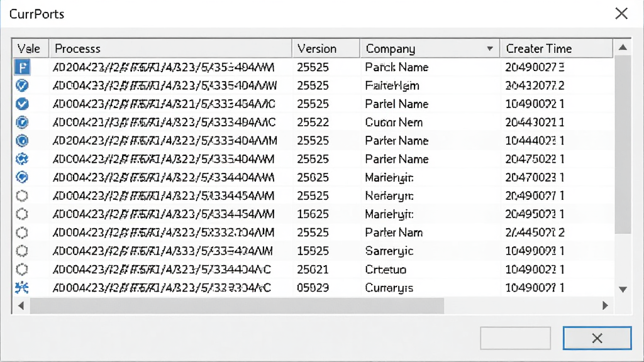Select the Parck Name company cell

[397, 67]
